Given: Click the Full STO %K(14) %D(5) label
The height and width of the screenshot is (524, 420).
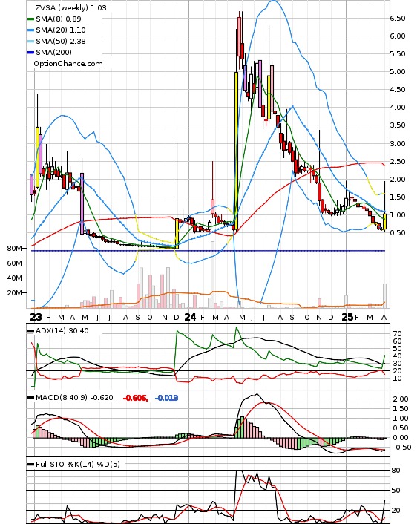Looking at the screenshot, I should pyautogui.click(x=78, y=464).
